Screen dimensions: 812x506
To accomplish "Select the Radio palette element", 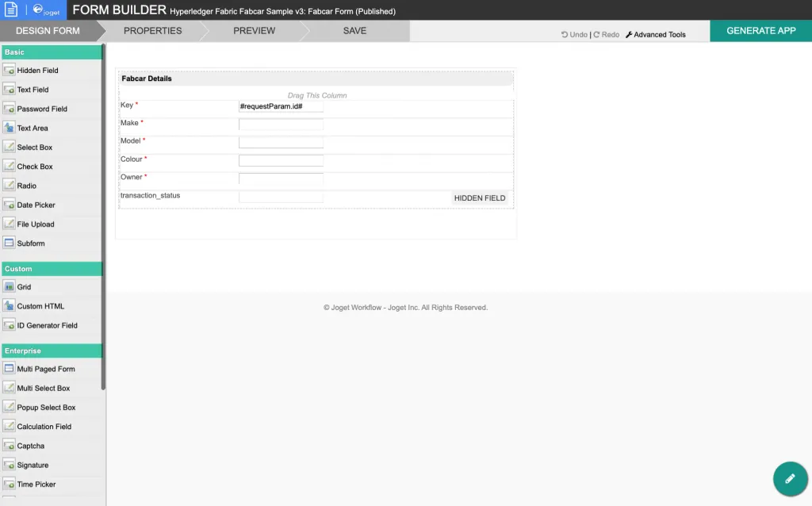I will (52, 186).
